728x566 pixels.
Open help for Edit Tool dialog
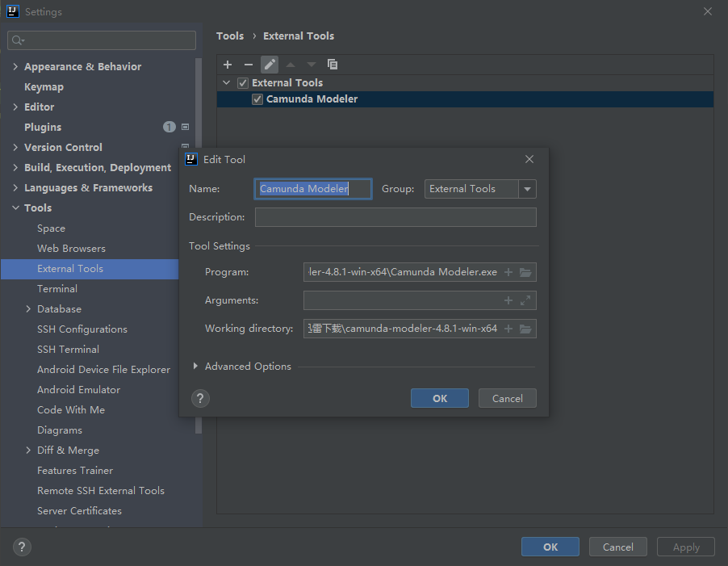pos(200,398)
